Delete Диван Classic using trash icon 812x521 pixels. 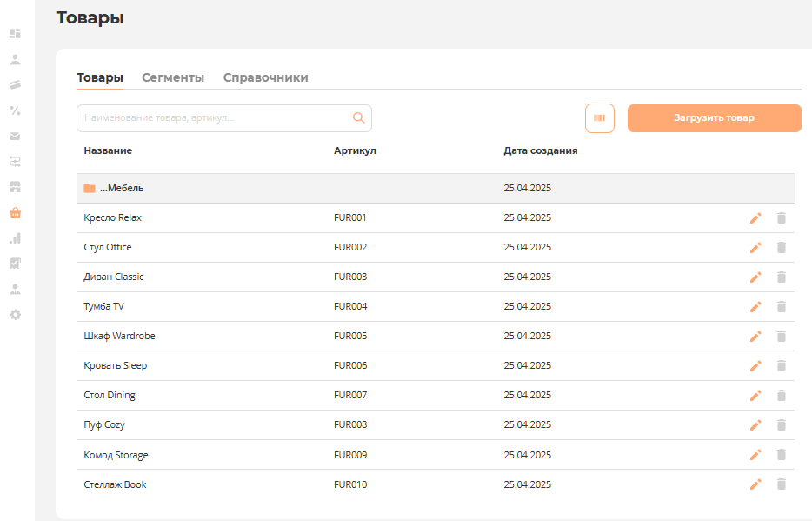[x=781, y=277]
